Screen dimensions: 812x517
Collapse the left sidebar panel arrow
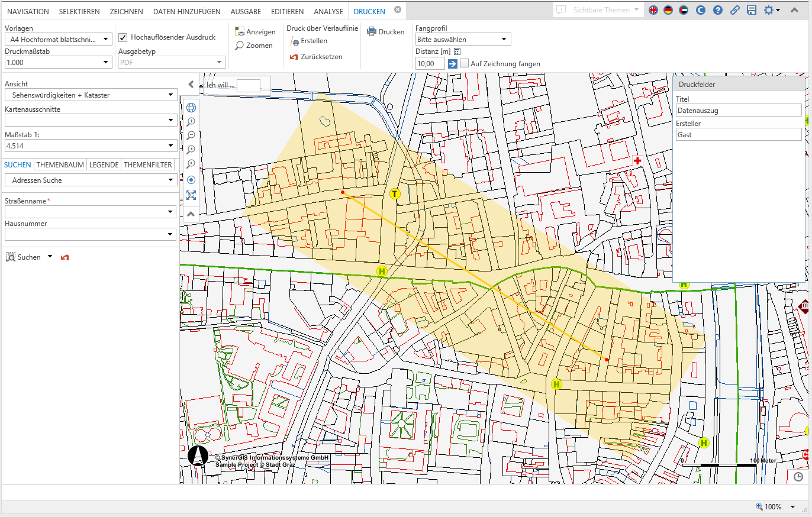pos(191,84)
